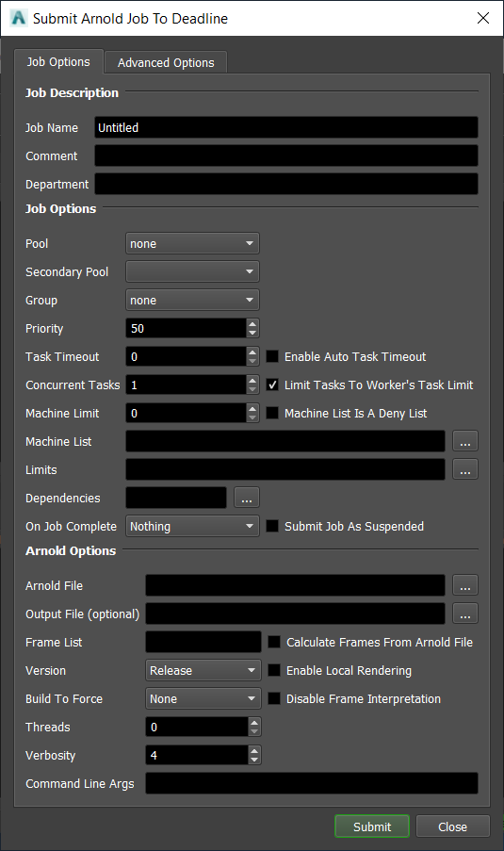Screen dimensions: 504x851
Task: Browse for Machine List with ellipsis button
Action: point(465,441)
